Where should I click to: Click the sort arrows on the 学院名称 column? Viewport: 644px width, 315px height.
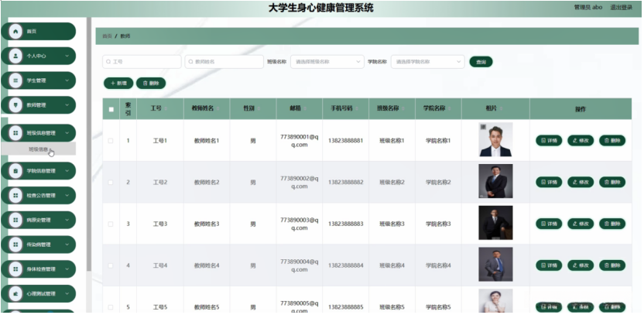click(x=449, y=109)
